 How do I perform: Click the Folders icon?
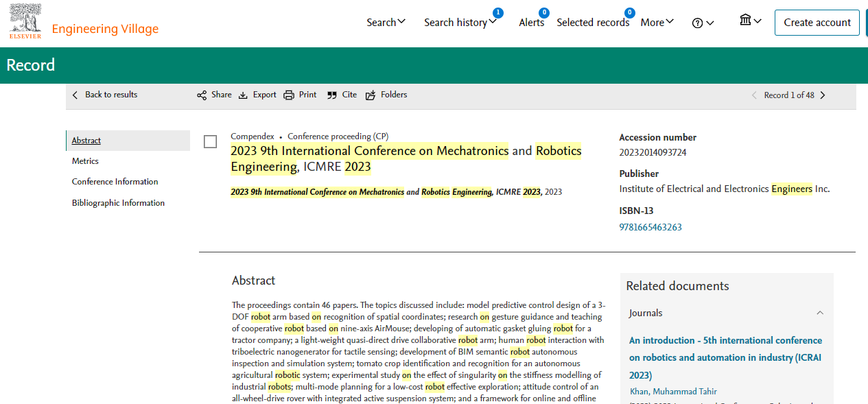tap(371, 95)
